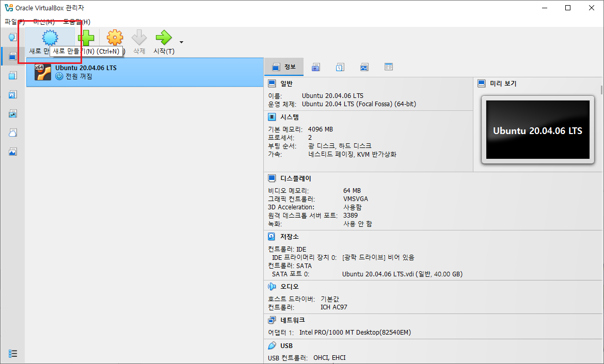This screenshot has width=604, height=364.
Task: Open the 도움말(H) menu
Action: [76, 22]
